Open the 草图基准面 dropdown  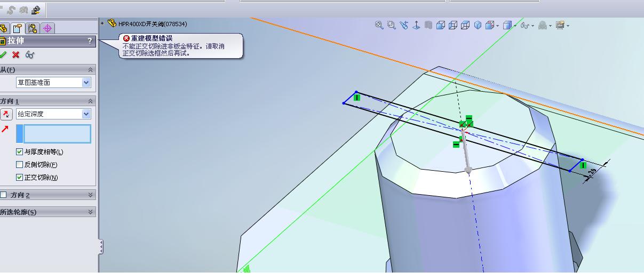click(x=86, y=83)
